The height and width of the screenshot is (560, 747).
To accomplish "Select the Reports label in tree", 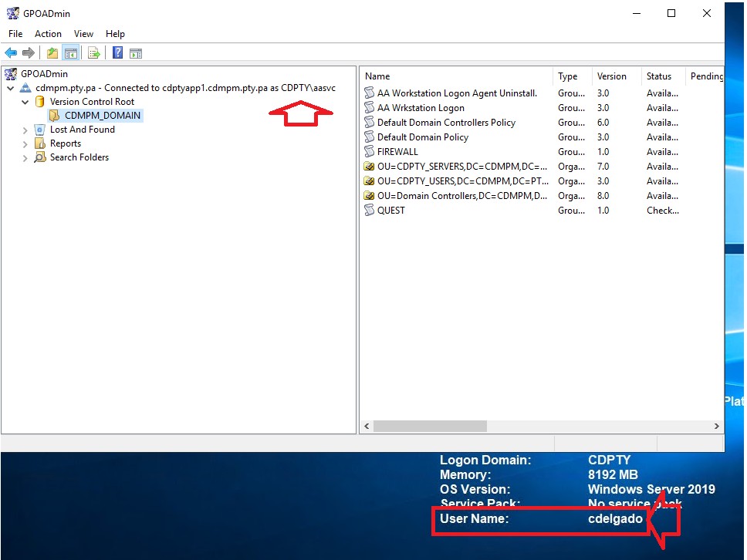I will 66,143.
